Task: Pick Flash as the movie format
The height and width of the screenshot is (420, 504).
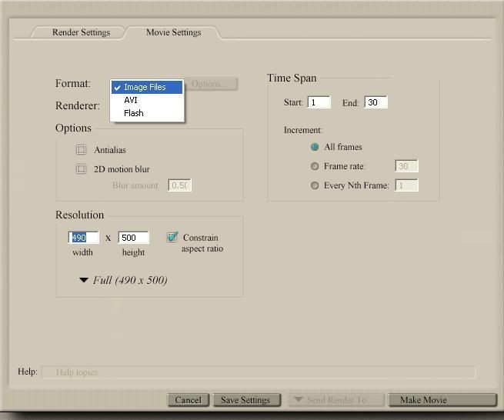Action: pyautogui.click(x=133, y=113)
